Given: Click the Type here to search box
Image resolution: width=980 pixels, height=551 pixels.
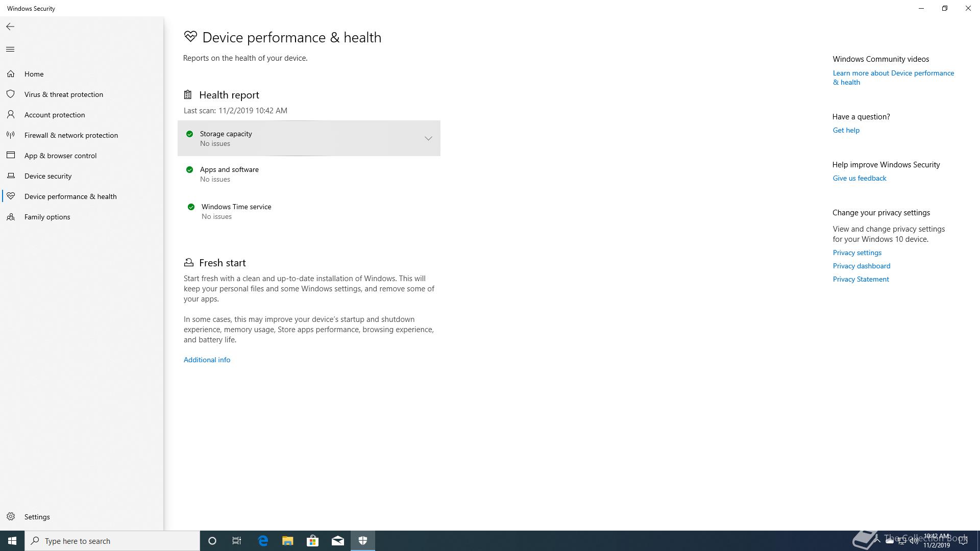Looking at the screenshot, I should (112, 541).
